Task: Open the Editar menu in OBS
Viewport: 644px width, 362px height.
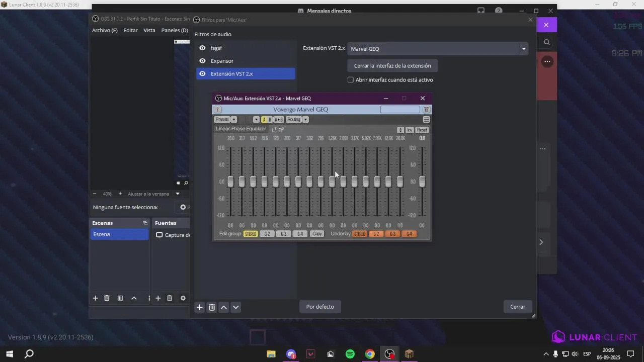Action: (x=130, y=30)
